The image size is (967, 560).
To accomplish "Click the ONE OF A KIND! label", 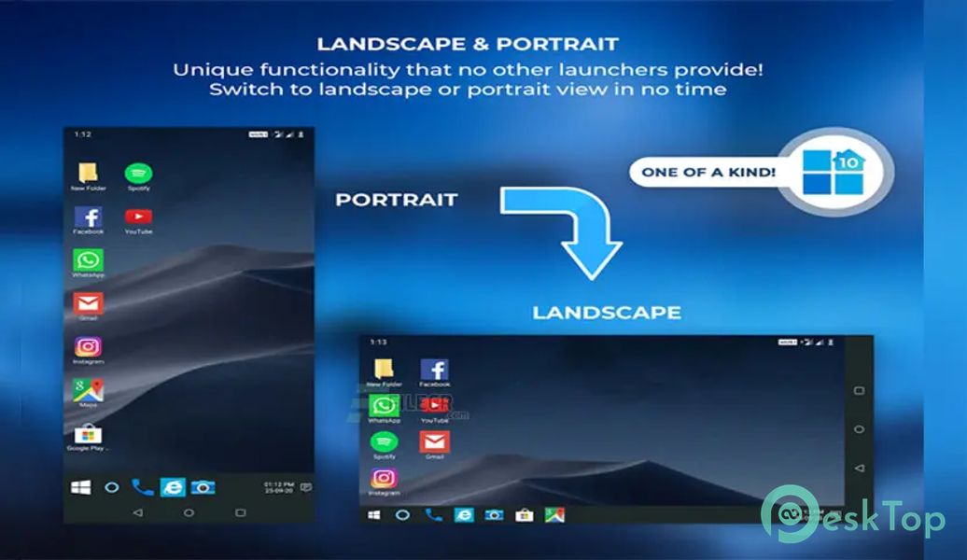I will point(708,172).
